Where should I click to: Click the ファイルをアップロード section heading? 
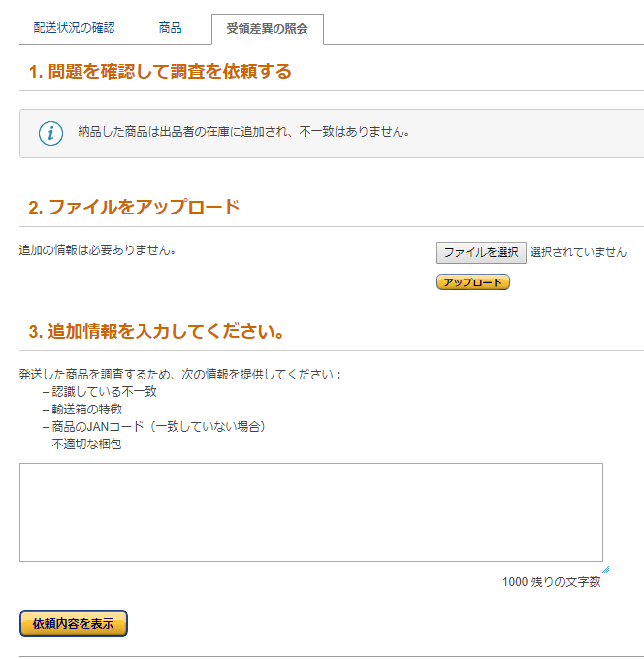tap(134, 208)
